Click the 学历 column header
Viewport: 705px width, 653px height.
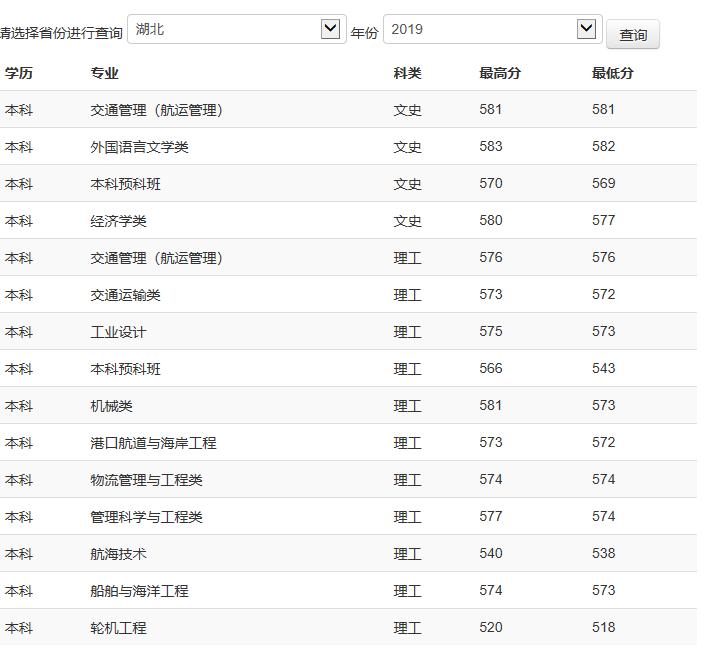(x=19, y=73)
